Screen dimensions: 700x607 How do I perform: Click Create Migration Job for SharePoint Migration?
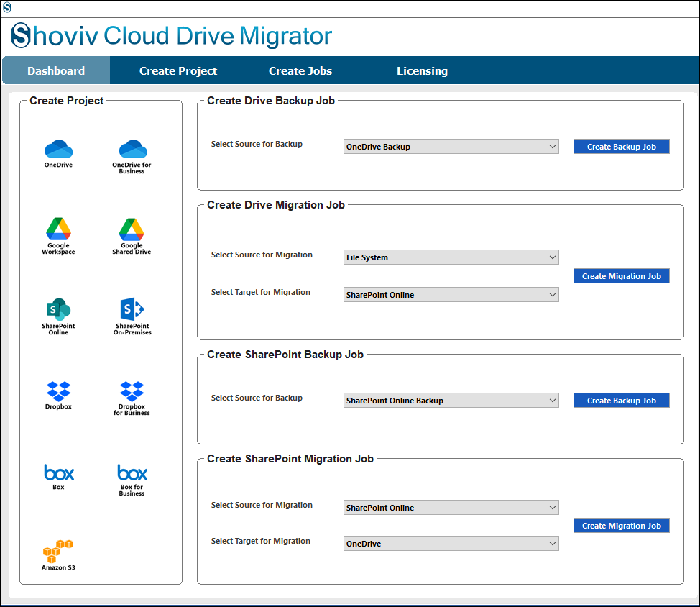click(622, 526)
